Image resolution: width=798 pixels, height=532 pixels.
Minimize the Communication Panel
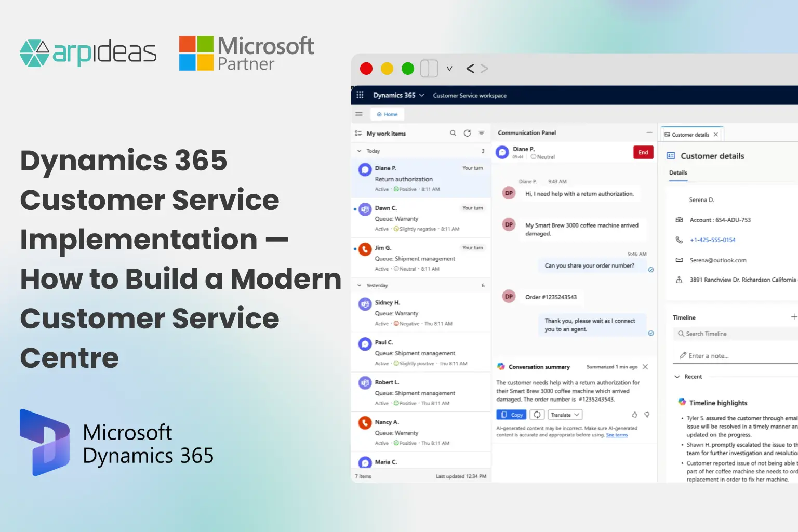(649, 132)
